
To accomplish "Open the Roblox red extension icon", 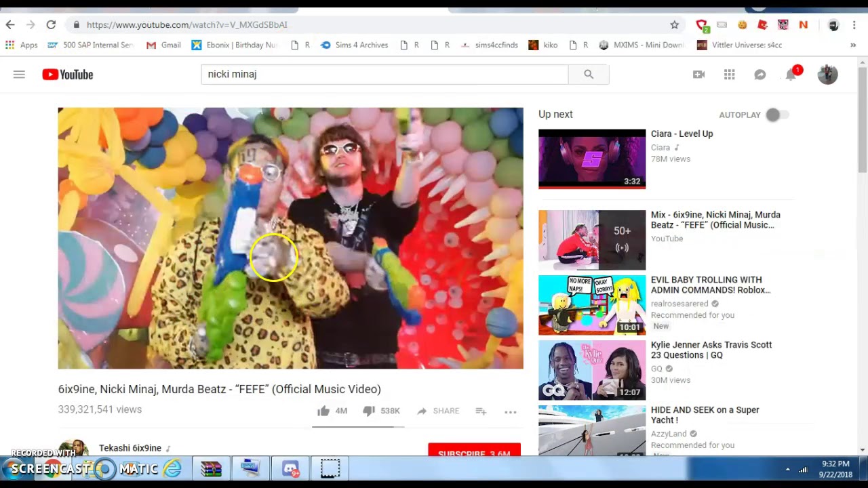I will 762,24.
